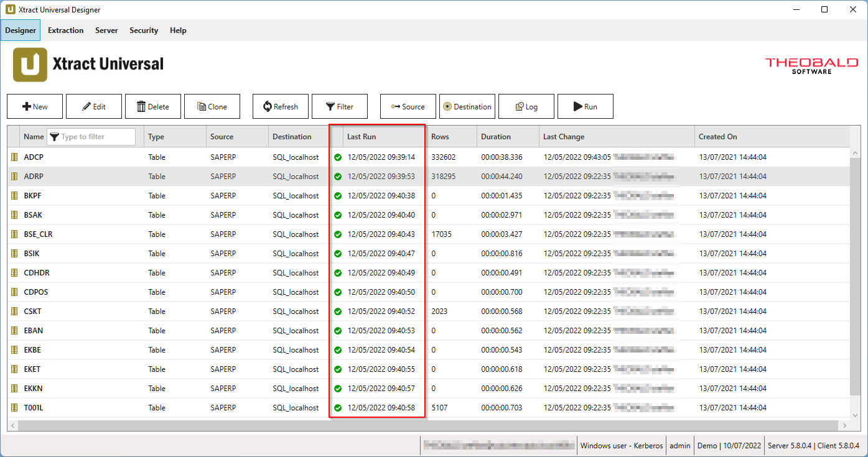
Task: Run the selected extraction
Action: tap(586, 106)
